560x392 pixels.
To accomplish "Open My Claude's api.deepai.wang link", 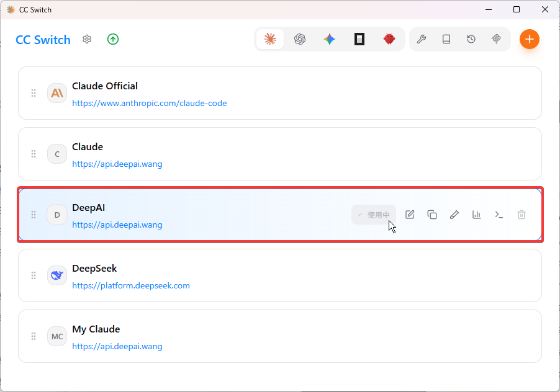I will 117,346.
